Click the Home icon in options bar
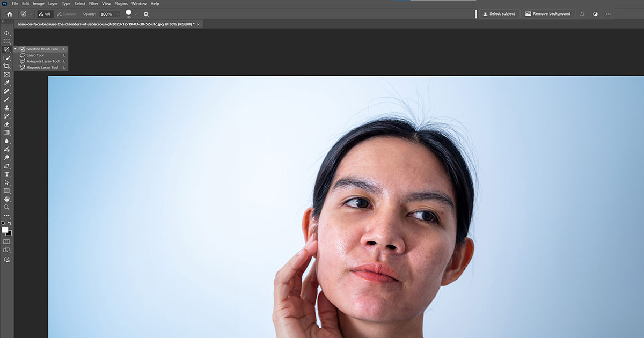644x338 pixels. click(x=9, y=14)
